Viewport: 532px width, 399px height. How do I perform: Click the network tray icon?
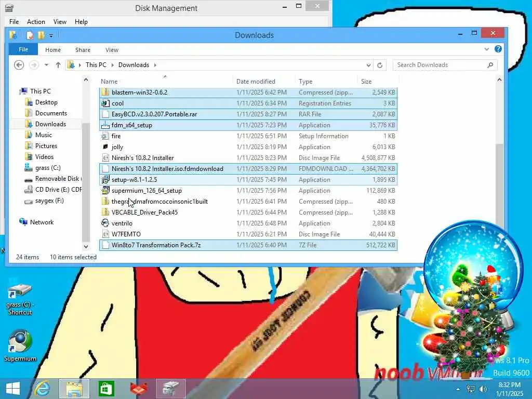pyautogui.click(x=470, y=389)
